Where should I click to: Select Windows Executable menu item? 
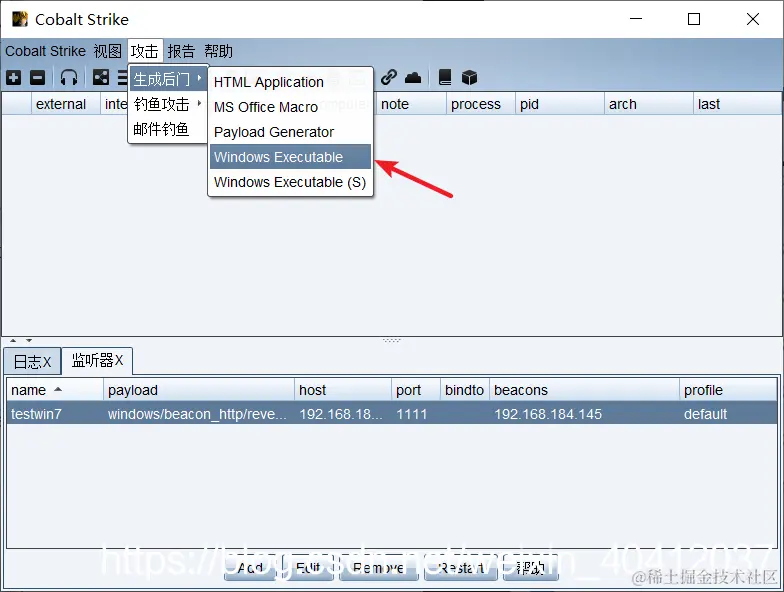point(290,157)
